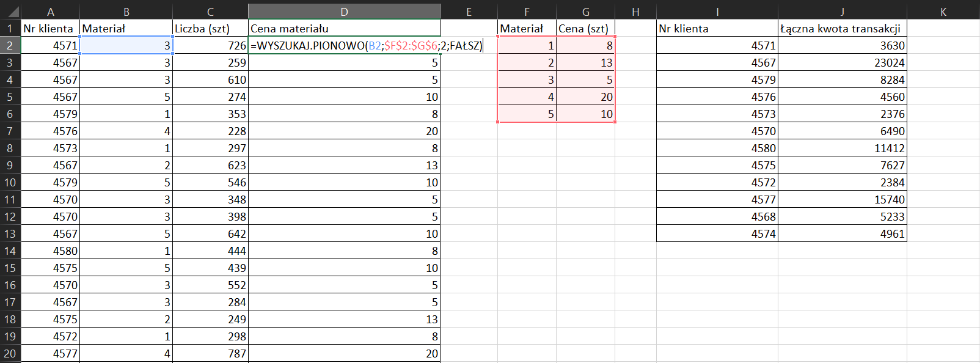Select price 13 in the Cena (szt) table
Image resolution: width=980 pixels, height=363 pixels.
pyautogui.click(x=585, y=62)
